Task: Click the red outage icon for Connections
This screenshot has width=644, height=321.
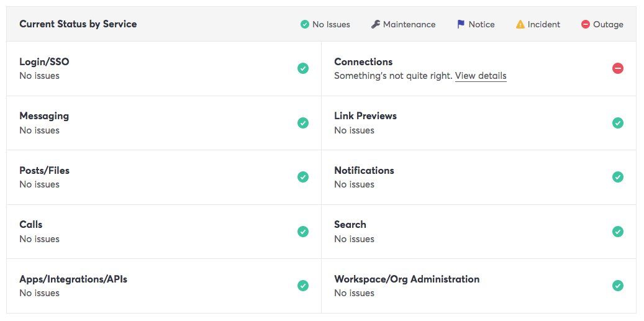Action: click(x=617, y=68)
